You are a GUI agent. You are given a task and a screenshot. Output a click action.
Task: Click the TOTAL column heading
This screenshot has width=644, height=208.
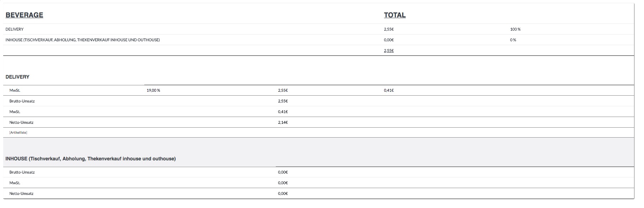pyautogui.click(x=395, y=15)
